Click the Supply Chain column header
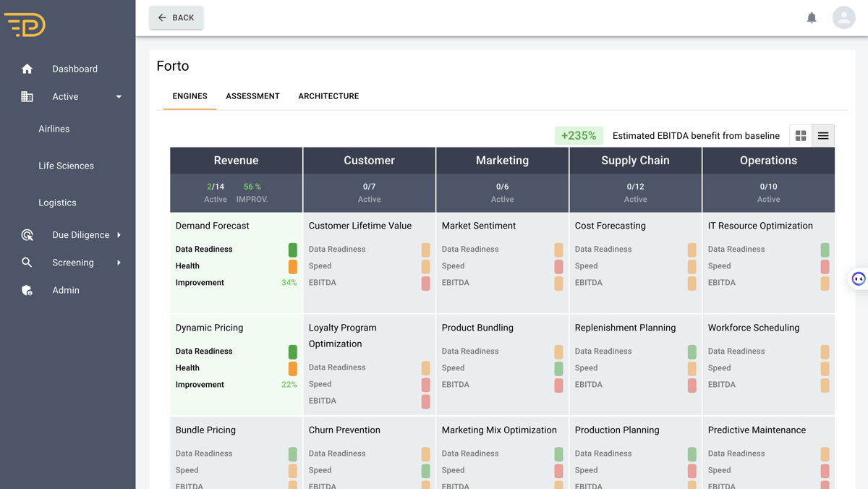Image resolution: width=868 pixels, height=489 pixels. click(x=636, y=161)
